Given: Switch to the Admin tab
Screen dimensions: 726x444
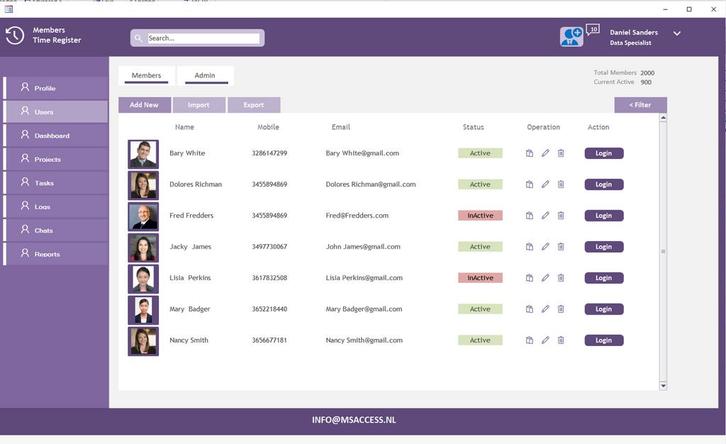Looking at the screenshot, I should [205, 76].
